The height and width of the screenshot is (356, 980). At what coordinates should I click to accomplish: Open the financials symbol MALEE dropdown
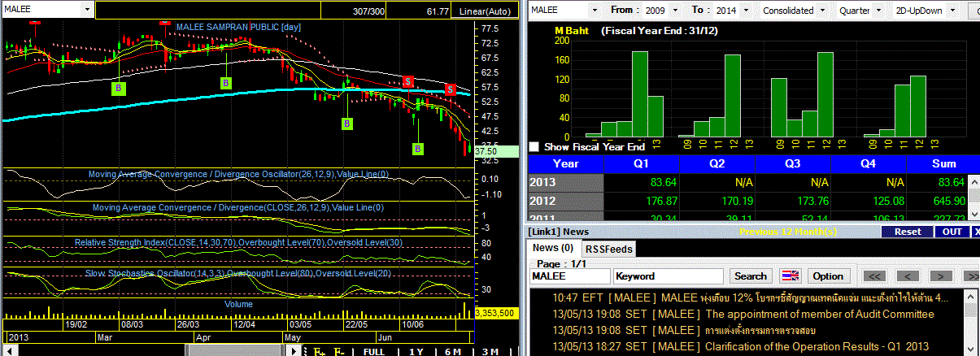pyautogui.click(x=595, y=10)
